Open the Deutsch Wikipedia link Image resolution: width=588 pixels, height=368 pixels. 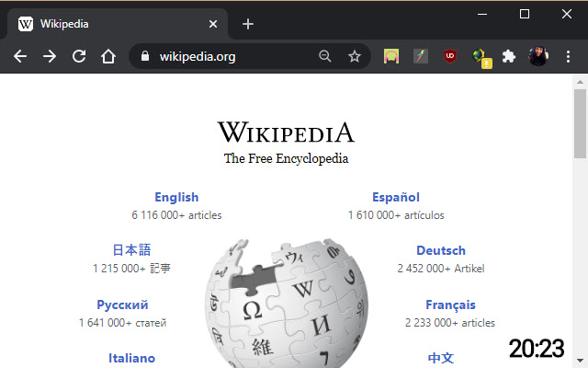coord(441,250)
